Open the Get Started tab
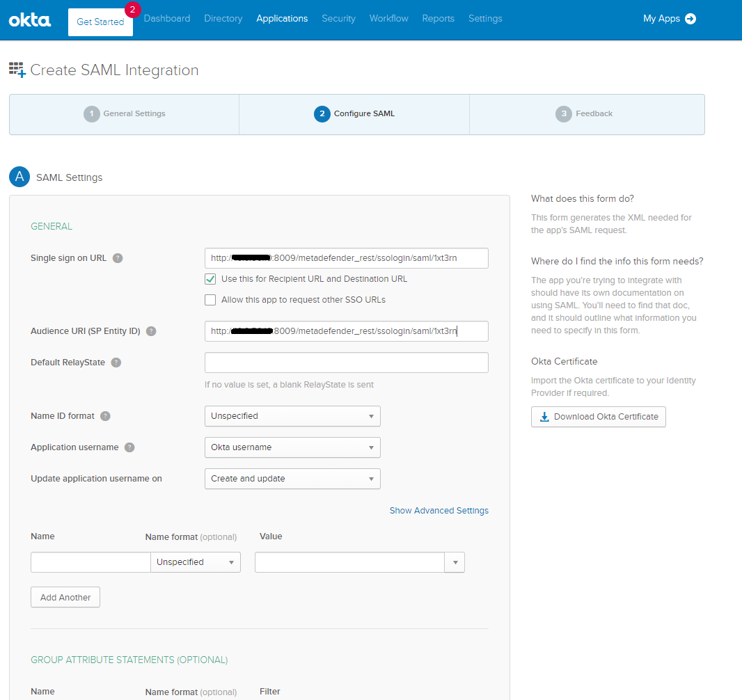Screen dimensions: 742x700 (100, 22)
